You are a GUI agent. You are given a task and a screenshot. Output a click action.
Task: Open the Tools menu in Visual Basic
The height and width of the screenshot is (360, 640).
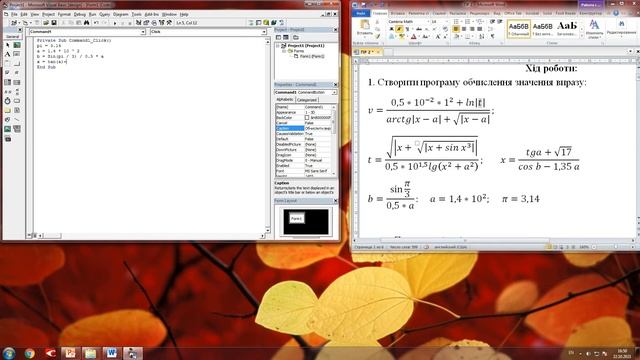pos(136,14)
